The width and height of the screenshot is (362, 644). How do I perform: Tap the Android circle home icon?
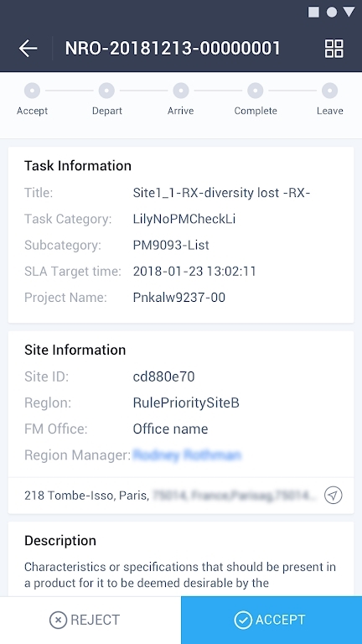point(331,13)
